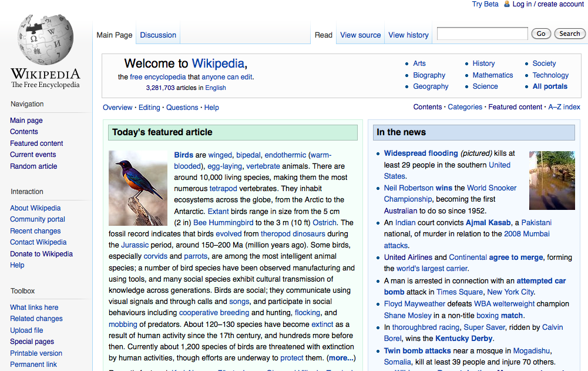Open the View history tab
This screenshot has height=371, width=588.
408,35
